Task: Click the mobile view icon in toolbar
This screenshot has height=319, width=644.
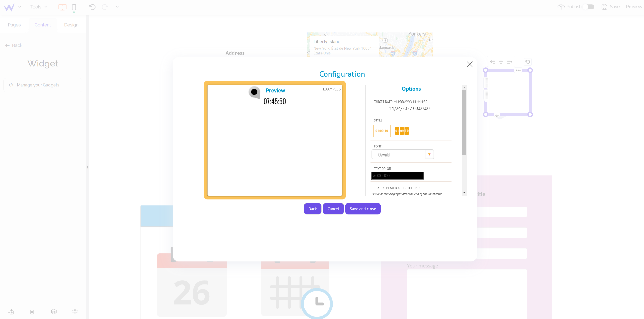Action: pyautogui.click(x=74, y=7)
